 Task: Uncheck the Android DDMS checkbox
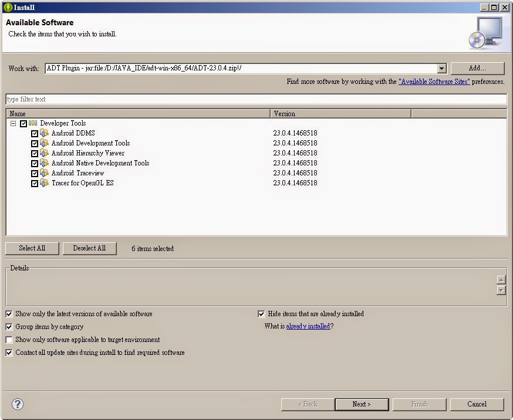tap(35, 133)
